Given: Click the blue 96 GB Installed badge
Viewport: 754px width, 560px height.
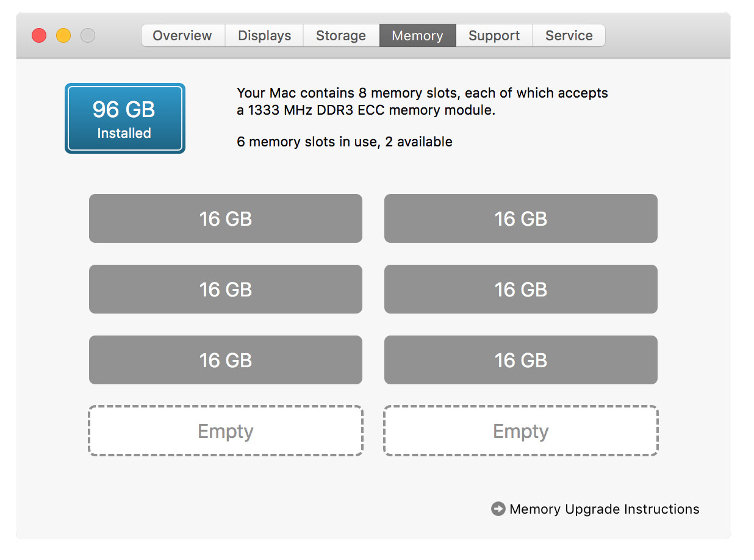Looking at the screenshot, I should [x=124, y=118].
